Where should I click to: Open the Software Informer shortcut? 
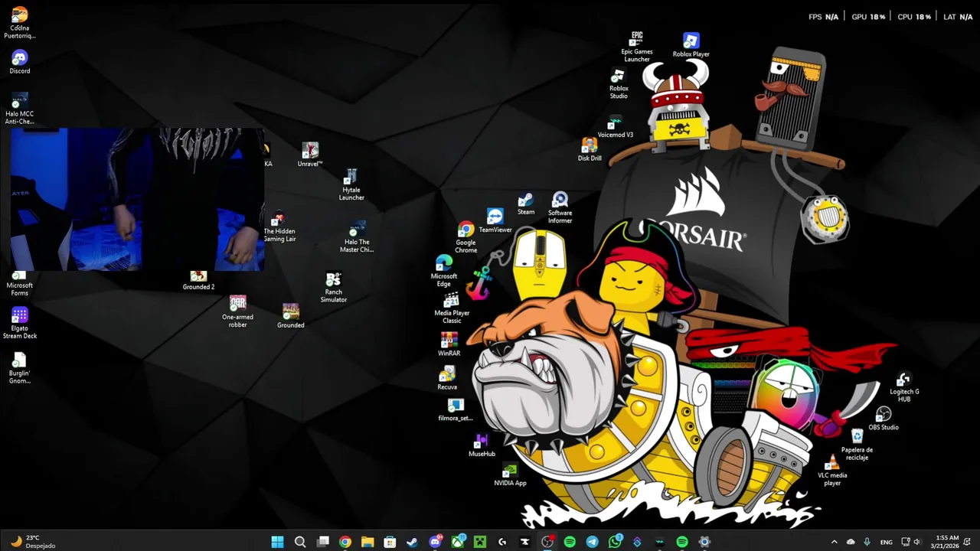(560, 208)
